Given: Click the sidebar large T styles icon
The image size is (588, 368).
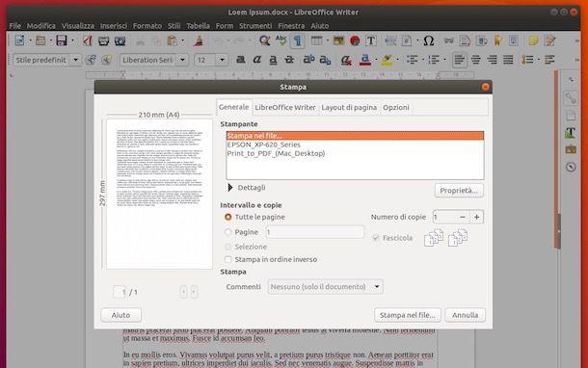Looking at the screenshot, I should (x=571, y=132).
